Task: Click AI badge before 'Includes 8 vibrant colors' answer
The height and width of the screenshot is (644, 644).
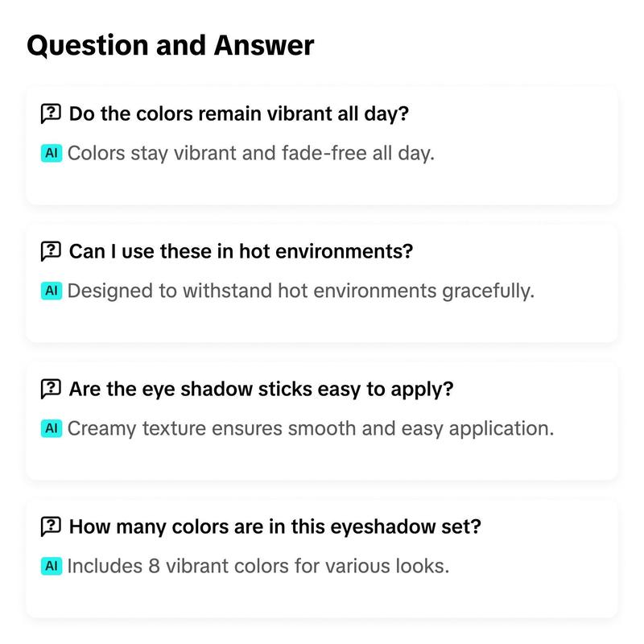Action: pyautogui.click(x=52, y=566)
